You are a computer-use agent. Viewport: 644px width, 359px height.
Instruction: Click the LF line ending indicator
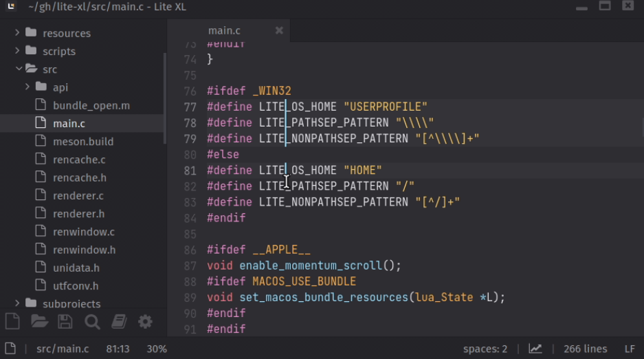pos(630,349)
